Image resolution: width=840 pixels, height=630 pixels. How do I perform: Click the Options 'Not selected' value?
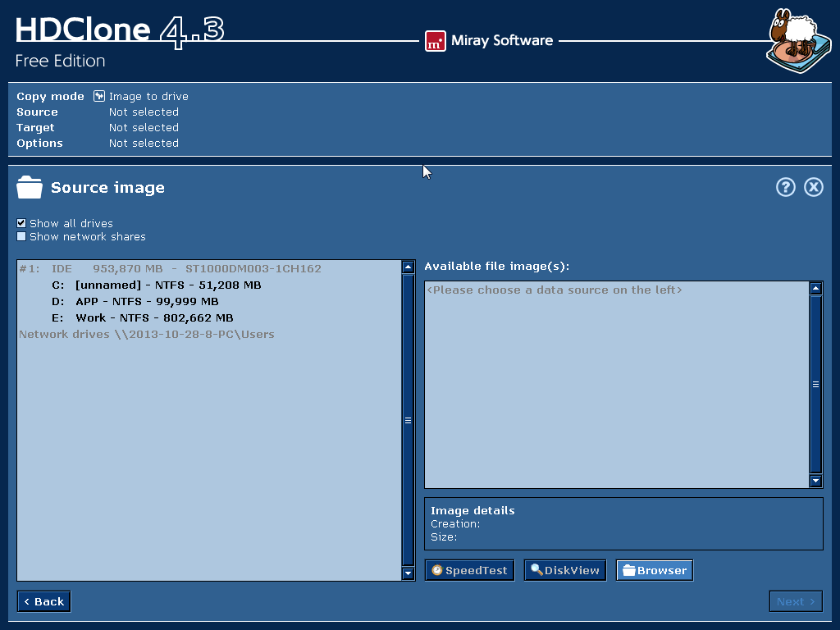(144, 143)
